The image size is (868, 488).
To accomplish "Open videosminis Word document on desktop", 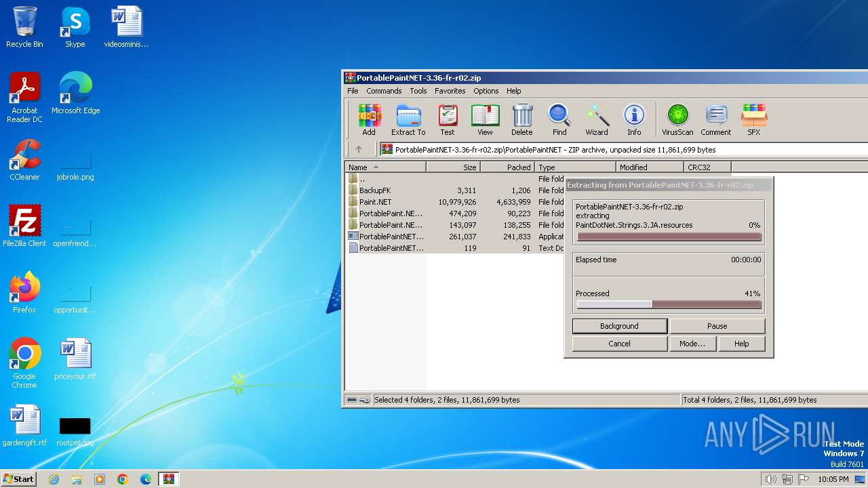I will 126,27.
